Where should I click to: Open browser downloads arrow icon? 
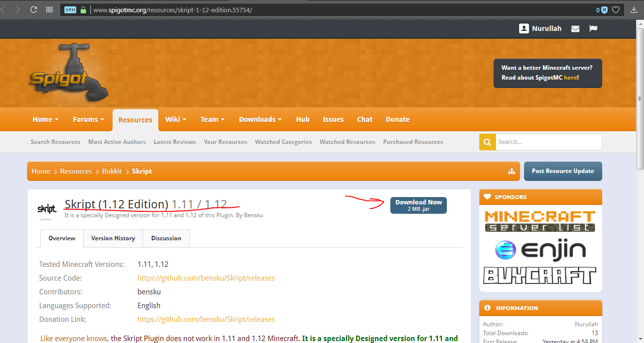click(633, 10)
